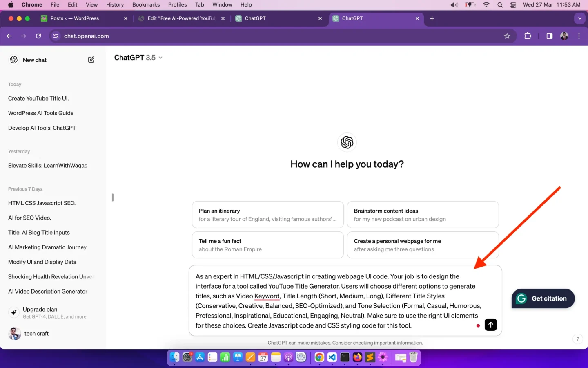Open chat Create YouTube Title UI.
Image resolution: width=588 pixels, height=368 pixels.
click(38, 99)
